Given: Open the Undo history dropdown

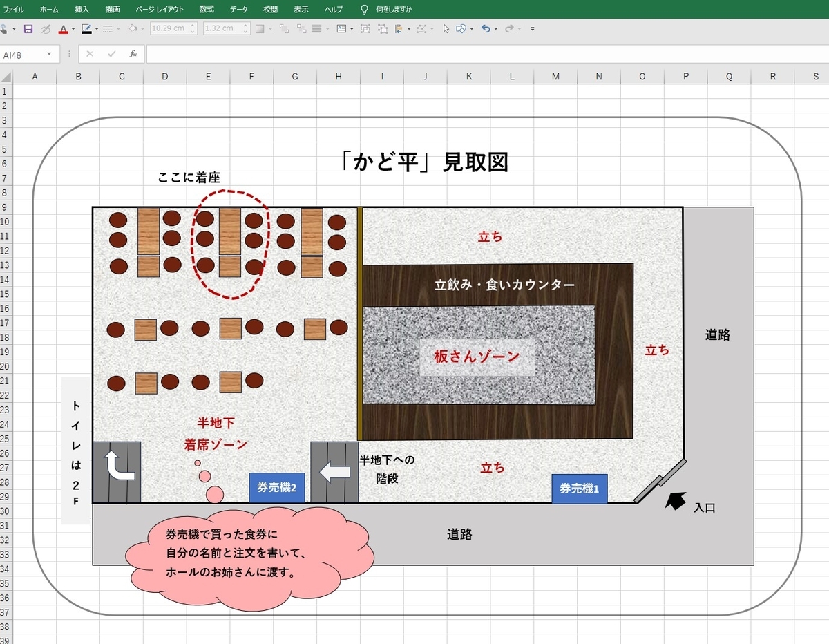Looking at the screenshot, I should click(495, 29).
